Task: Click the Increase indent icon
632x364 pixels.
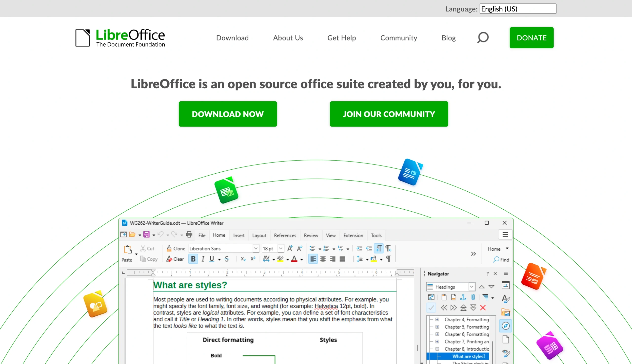Action: (x=359, y=249)
